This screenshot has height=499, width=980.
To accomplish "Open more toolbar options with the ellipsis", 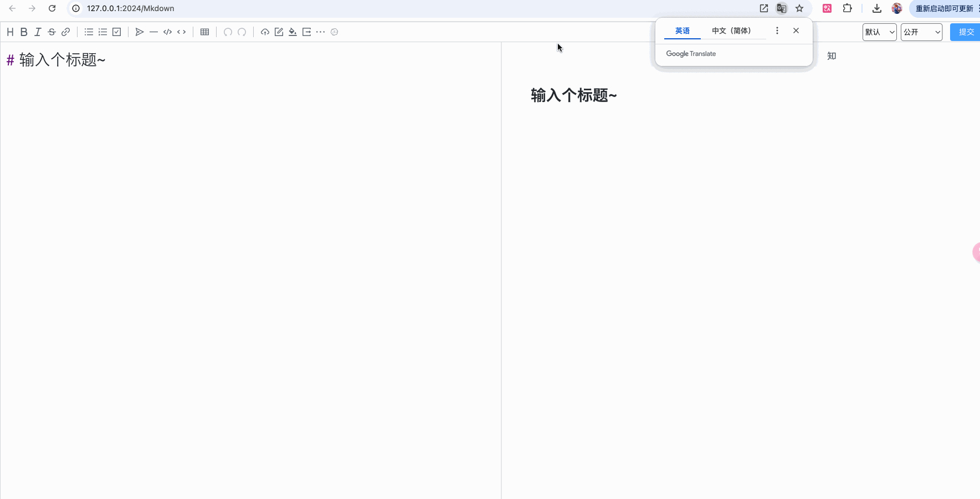I will click(x=320, y=32).
